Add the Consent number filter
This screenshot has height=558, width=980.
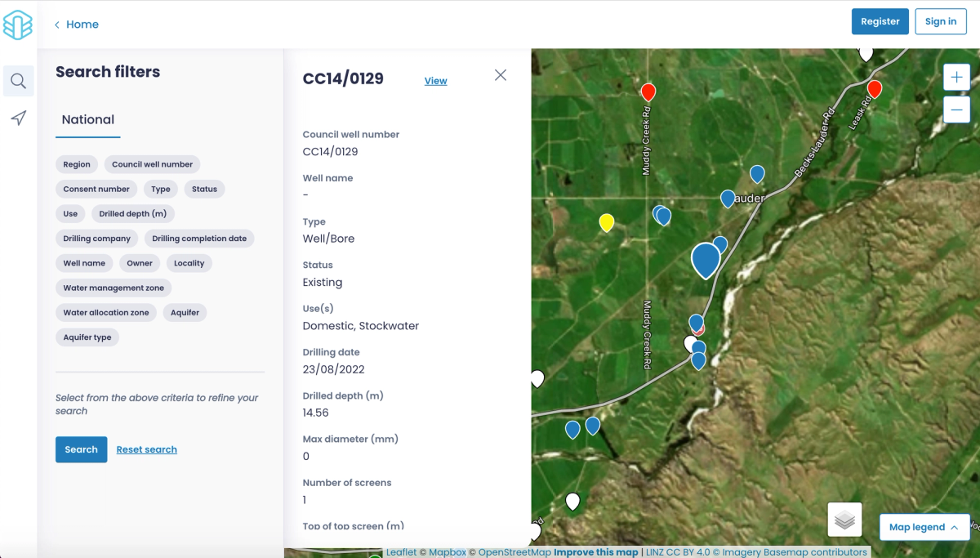click(96, 189)
